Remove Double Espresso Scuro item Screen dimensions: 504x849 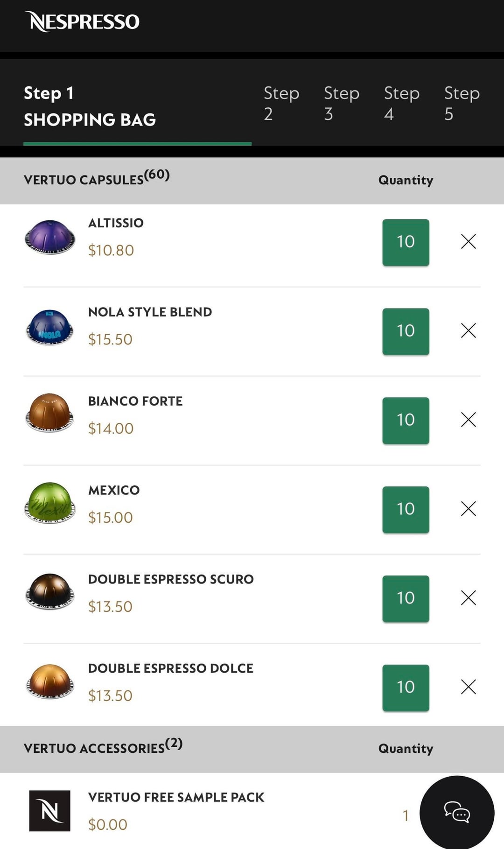pyautogui.click(x=468, y=598)
